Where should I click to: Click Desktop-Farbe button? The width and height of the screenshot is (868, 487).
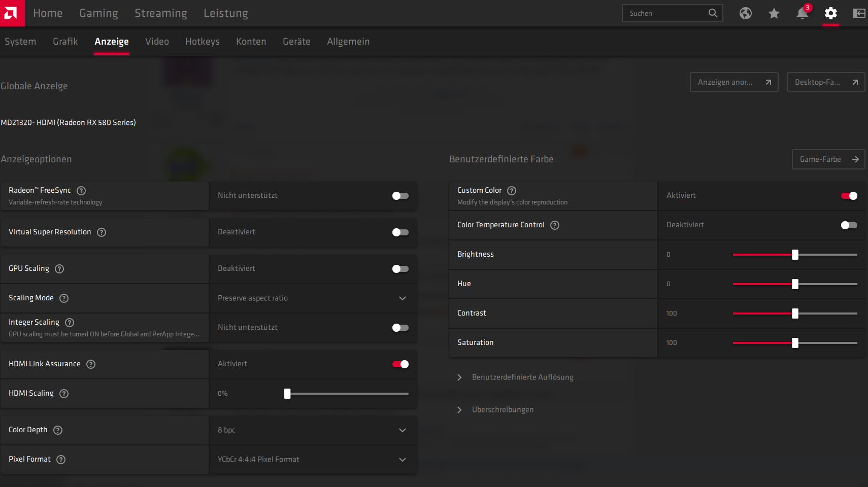pyautogui.click(x=826, y=82)
